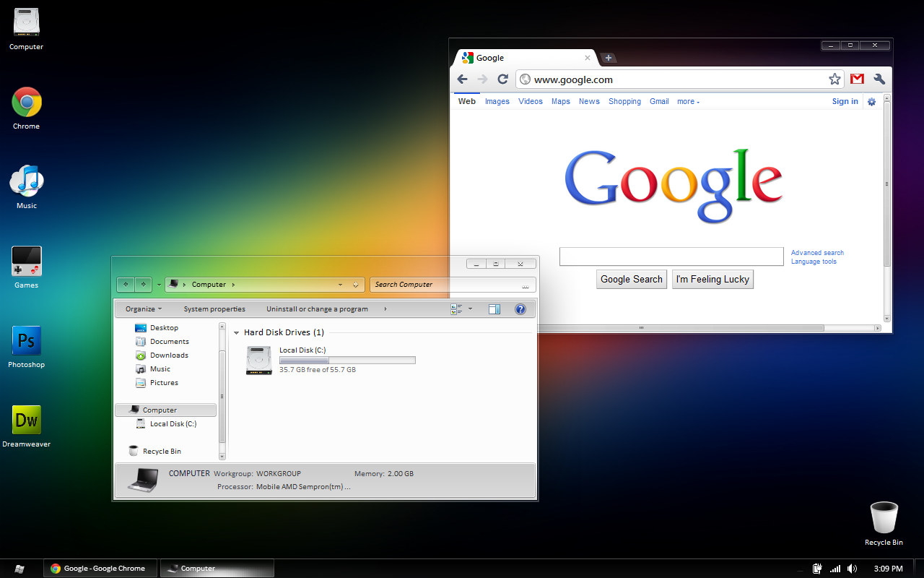
Task: Open the Organize dropdown menu
Action: tap(143, 309)
